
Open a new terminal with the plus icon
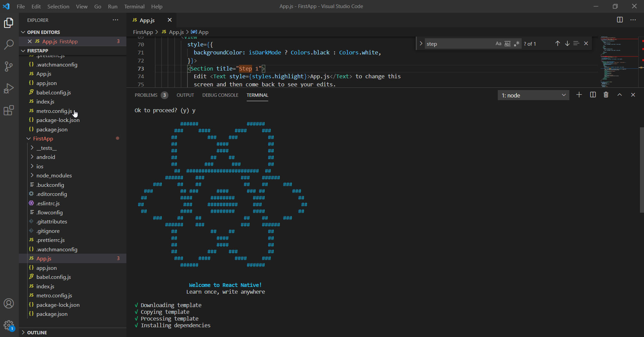point(579,94)
